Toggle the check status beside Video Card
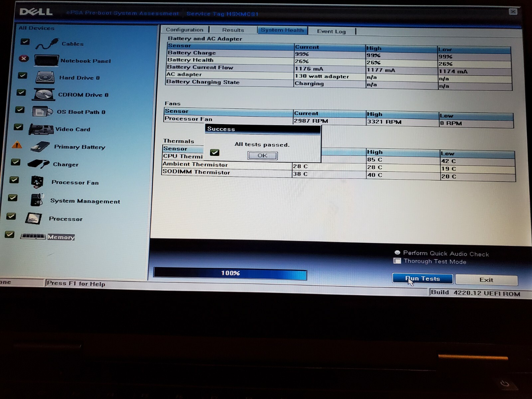 pos(19,127)
